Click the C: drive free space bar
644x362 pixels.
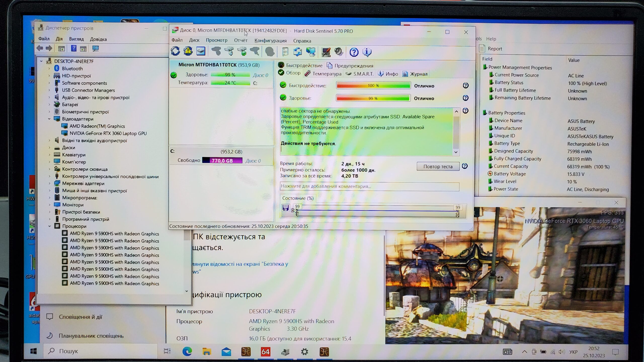222,160
